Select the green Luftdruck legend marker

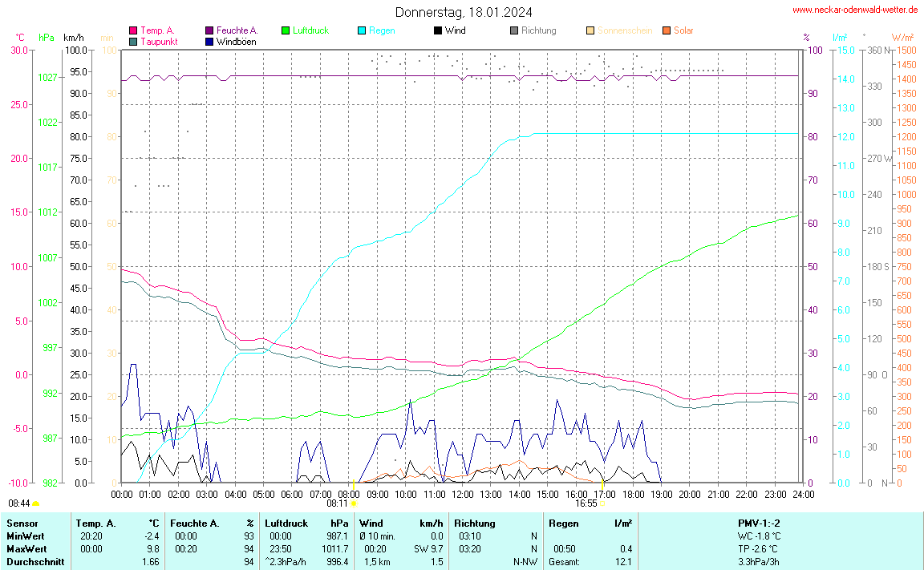pyautogui.click(x=286, y=30)
